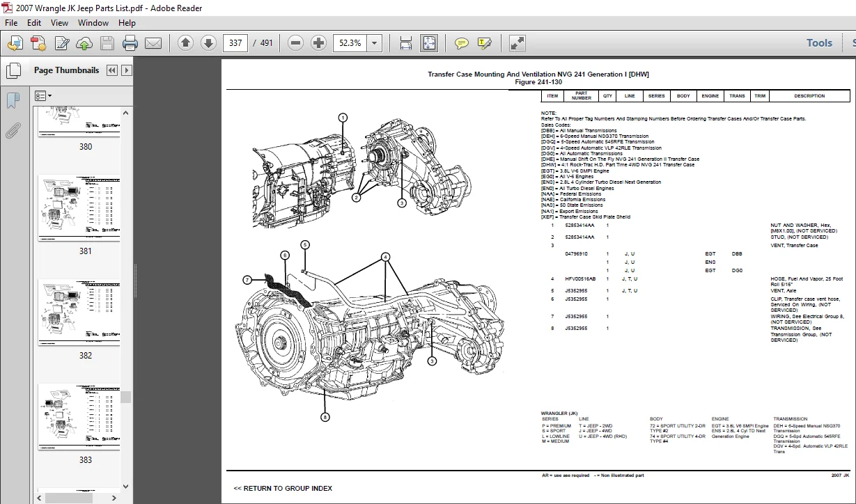Select page 383 thumbnail

coord(79,416)
